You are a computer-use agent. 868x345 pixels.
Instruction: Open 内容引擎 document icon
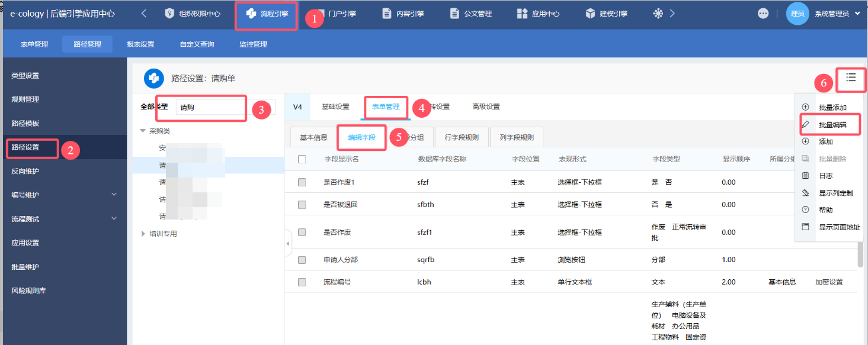click(x=386, y=14)
